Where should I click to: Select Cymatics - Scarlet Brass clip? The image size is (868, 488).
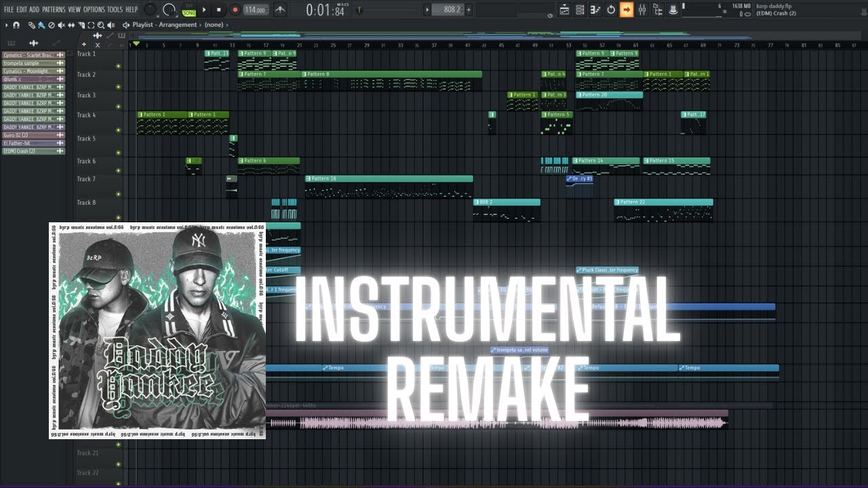(34, 55)
